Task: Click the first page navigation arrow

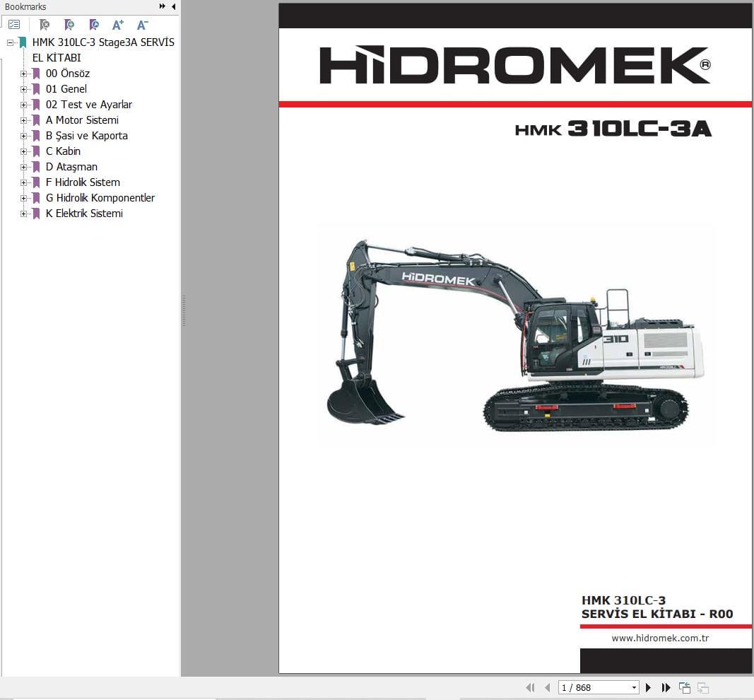Action: click(x=531, y=687)
